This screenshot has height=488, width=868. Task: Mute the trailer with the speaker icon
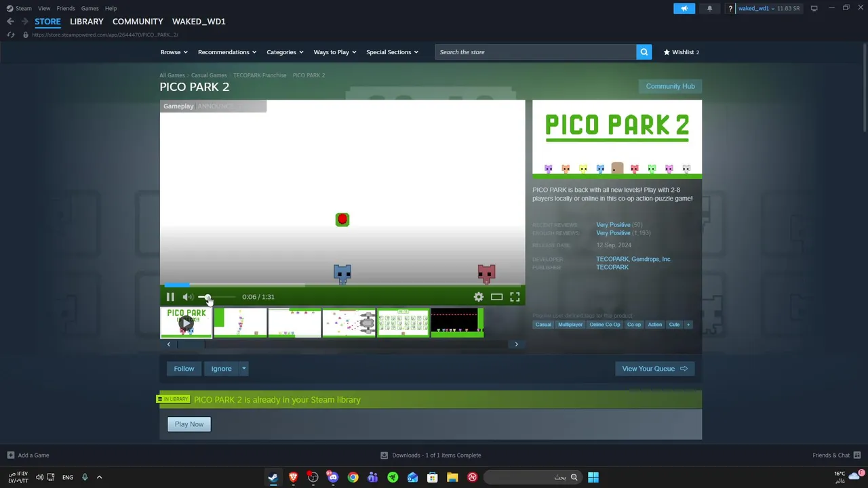click(x=187, y=297)
